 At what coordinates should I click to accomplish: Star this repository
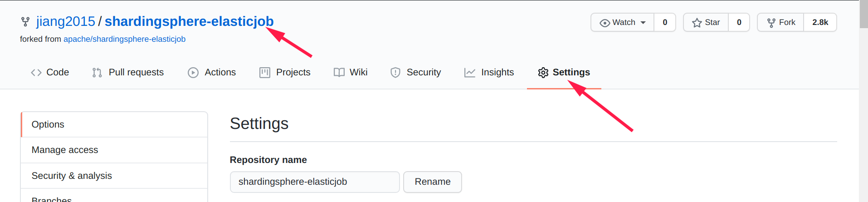[x=706, y=22]
